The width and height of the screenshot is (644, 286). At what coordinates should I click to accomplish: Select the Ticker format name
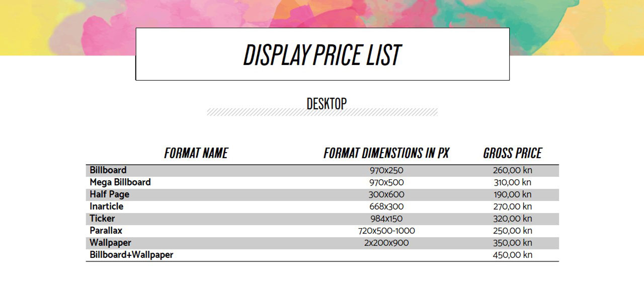click(x=102, y=219)
